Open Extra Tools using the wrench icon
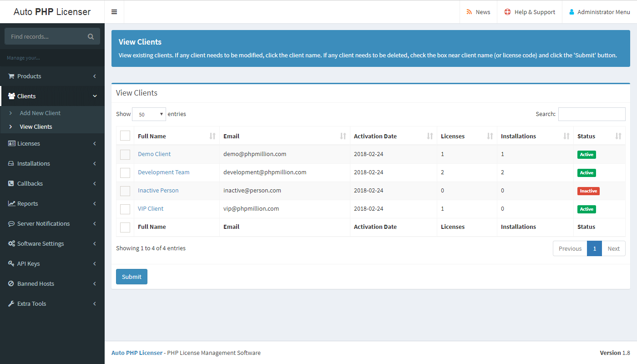The width and height of the screenshot is (637, 364). [10, 303]
